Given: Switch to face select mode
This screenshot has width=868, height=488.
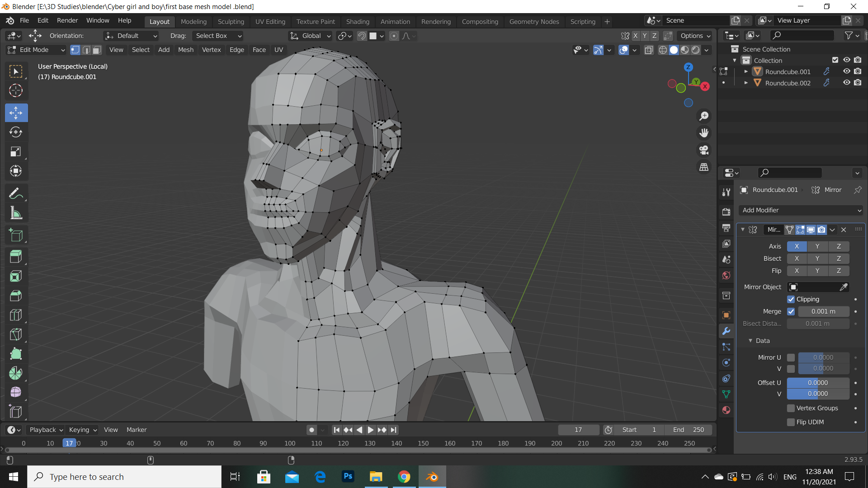Looking at the screenshot, I should (97, 50).
